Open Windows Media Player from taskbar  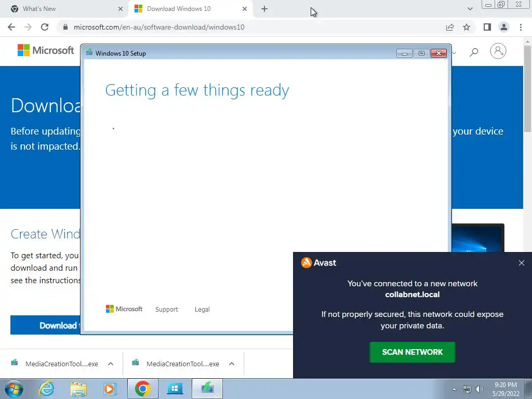110,389
